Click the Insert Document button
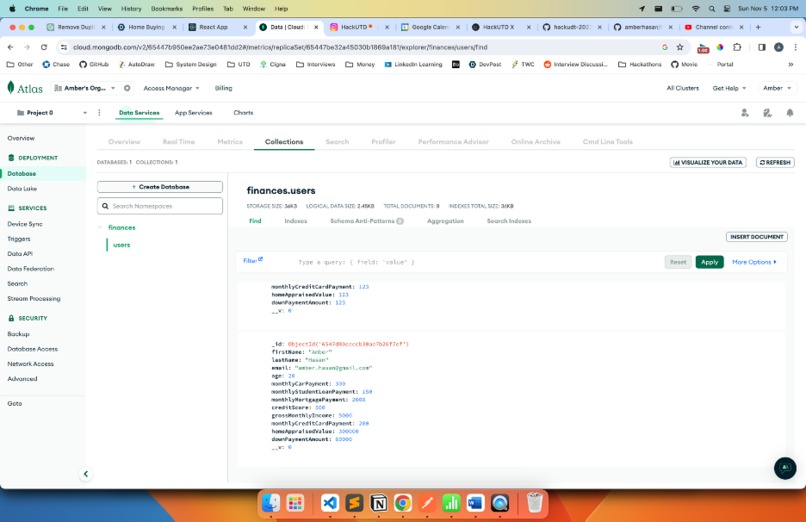This screenshot has width=806, height=522. 757,237
